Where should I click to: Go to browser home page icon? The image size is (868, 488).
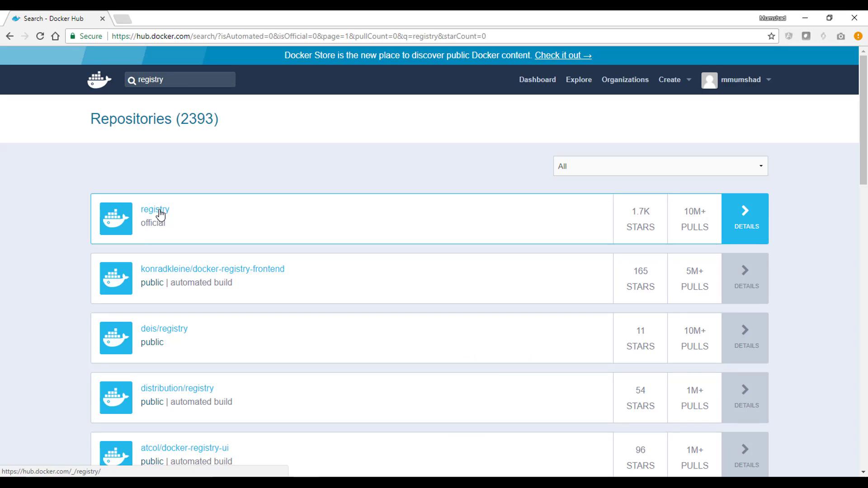55,36
